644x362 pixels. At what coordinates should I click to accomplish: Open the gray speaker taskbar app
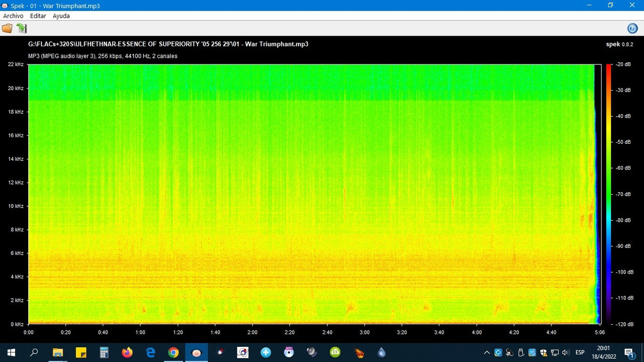312,352
